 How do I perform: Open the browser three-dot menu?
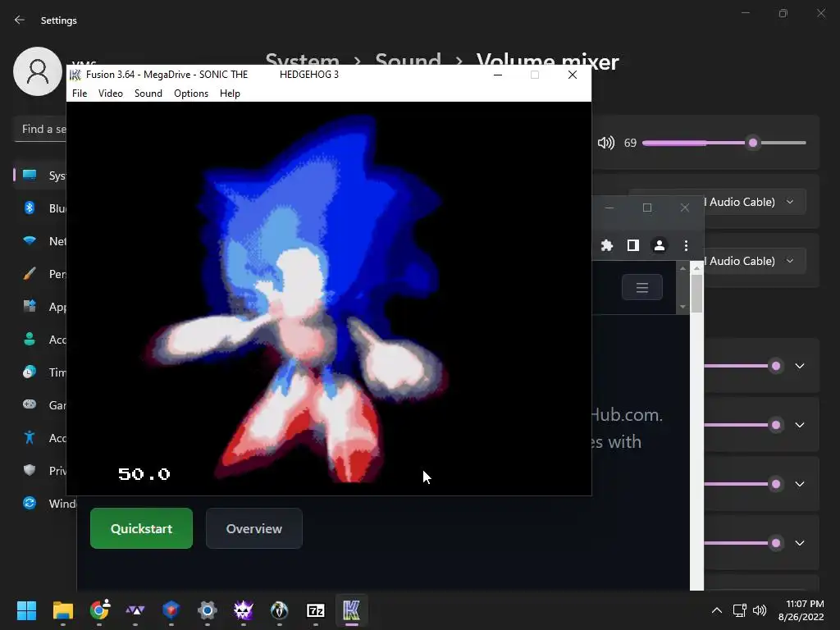click(686, 245)
